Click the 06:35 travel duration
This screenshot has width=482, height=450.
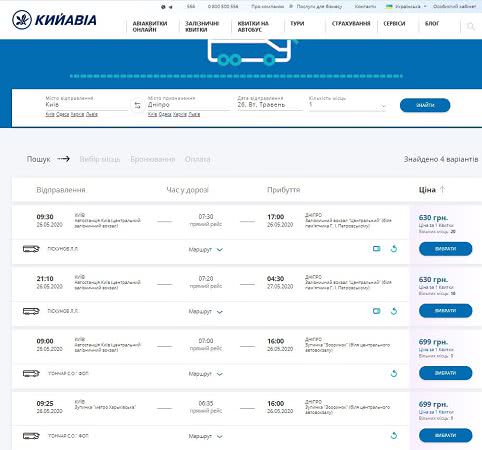pos(206,403)
